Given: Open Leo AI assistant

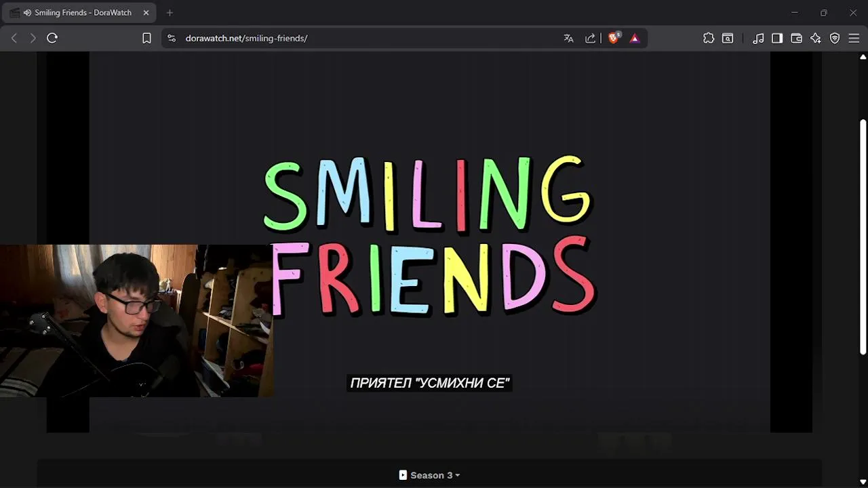Looking at the screenshot, I should pos(816,39).
